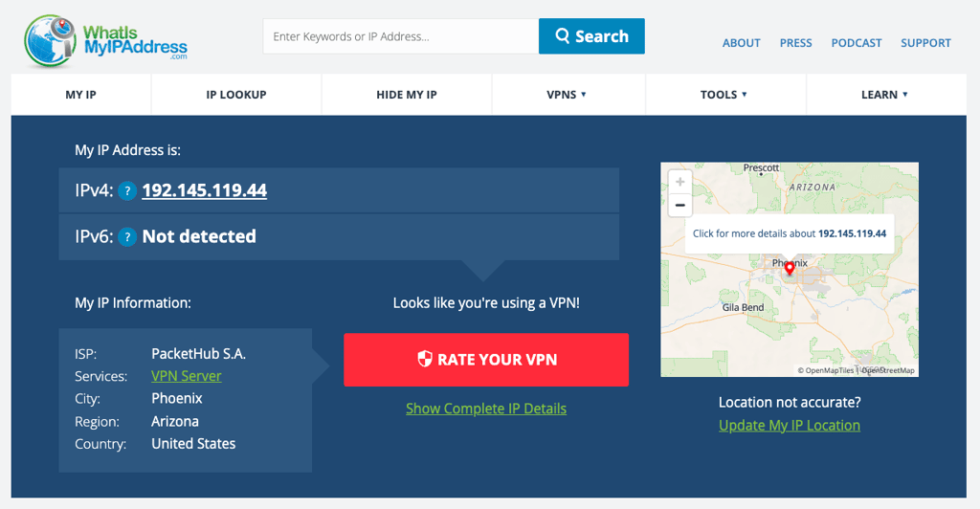
Task: Click the IPv4 question mark help icon
Action: click(x=127, y=190)
